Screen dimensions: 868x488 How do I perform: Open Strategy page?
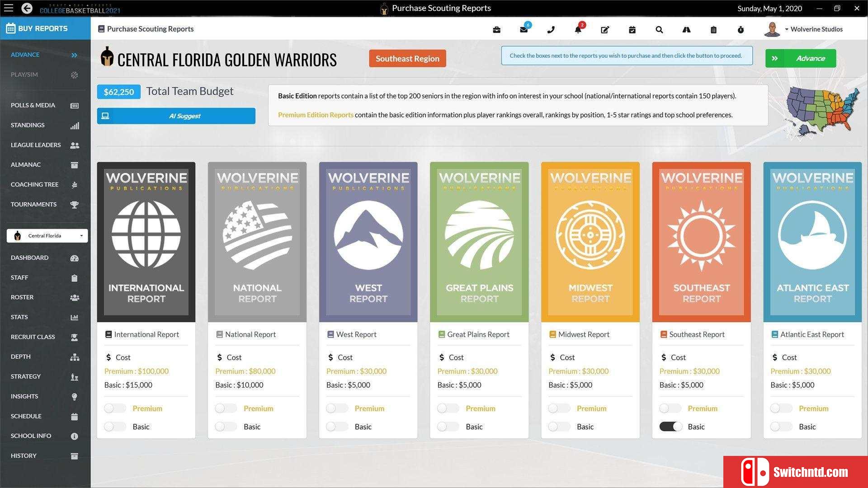point(45,377)
